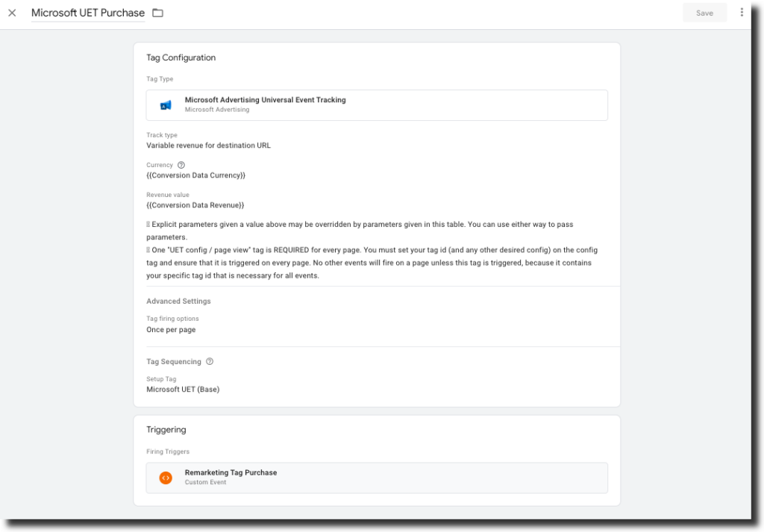Open the Remarketing Tag Purchase trigger name
Viewport: 764px width, 532px height.
click(x=231, y=472)
